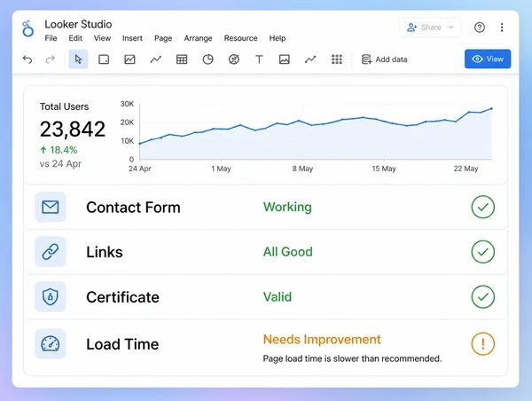Image resolution: width=532 pixels, height=401 pixels.
Task: Select the line drawing tool right of the image icon
Action: coord(310,59)
